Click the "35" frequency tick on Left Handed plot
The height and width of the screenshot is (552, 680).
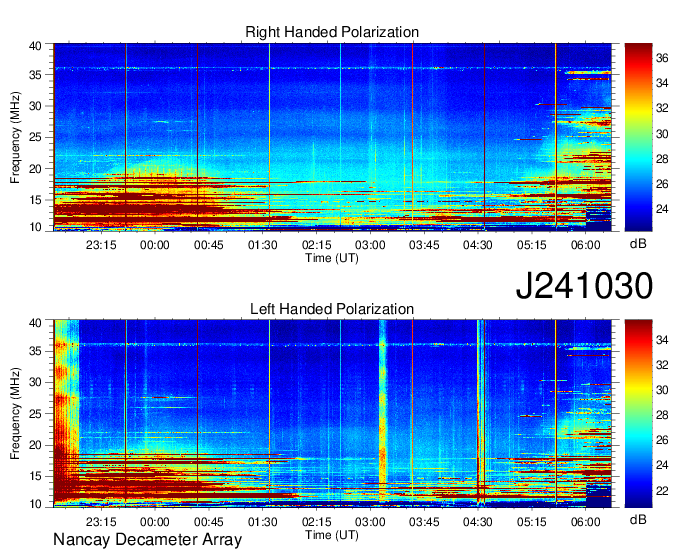pyautogui.click(x=35, y=351)
